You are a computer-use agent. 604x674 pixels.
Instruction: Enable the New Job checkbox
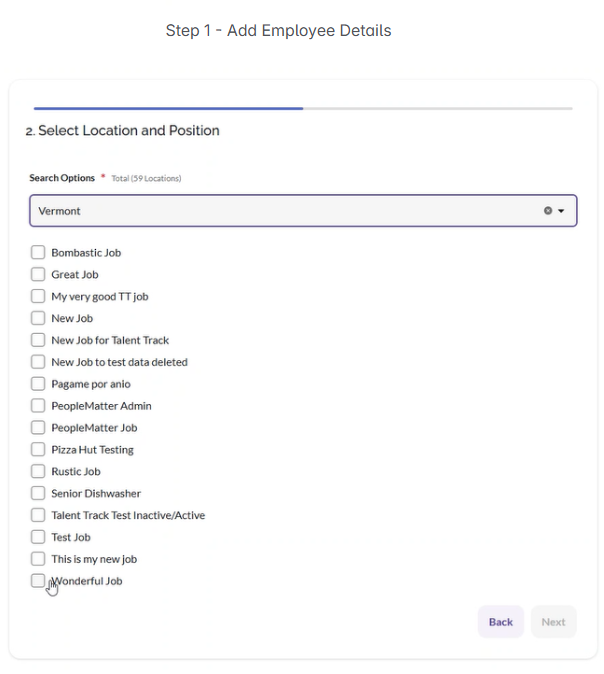coord(38,319)
